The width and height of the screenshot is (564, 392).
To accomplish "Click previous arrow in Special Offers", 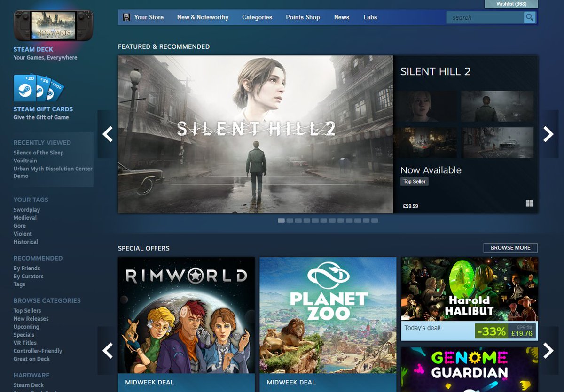I will [108, 351].
